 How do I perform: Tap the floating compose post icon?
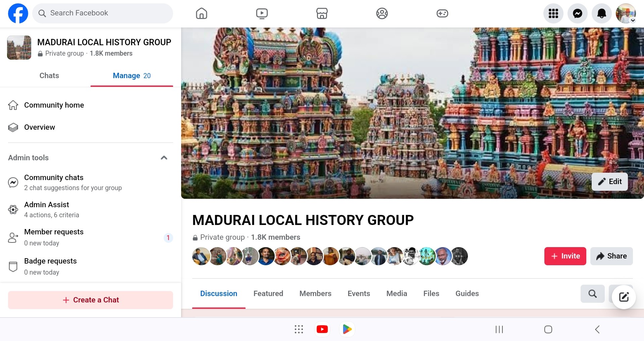pos(624,297)
